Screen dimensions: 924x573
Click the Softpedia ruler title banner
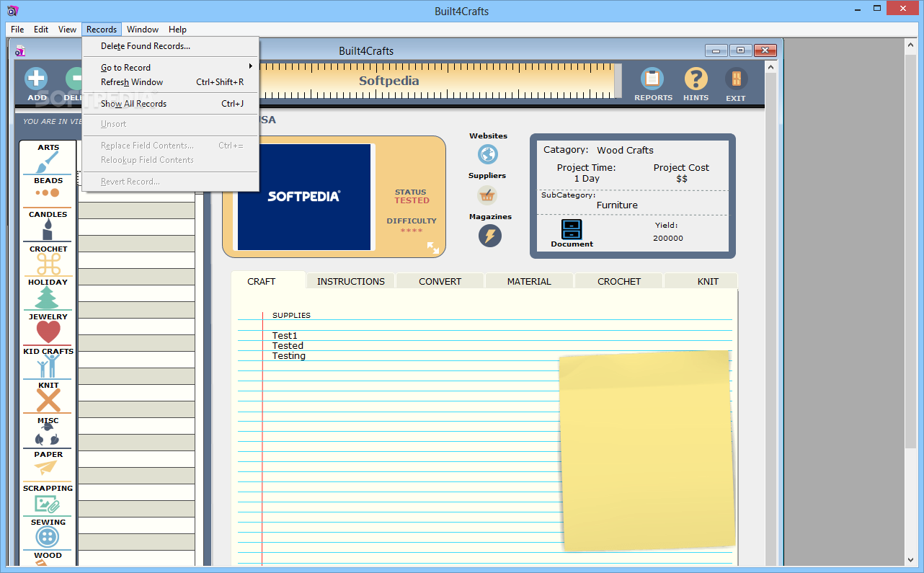point(389,80)
